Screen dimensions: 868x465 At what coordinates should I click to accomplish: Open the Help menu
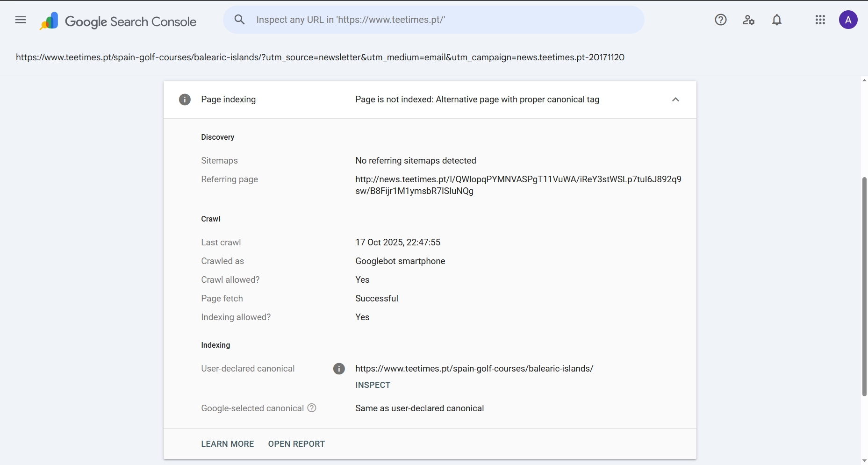coord(721,20)
